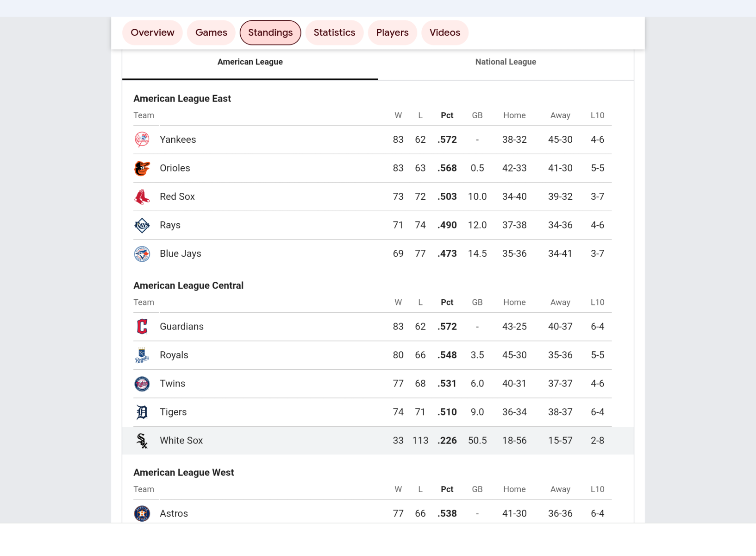756x556 pixels.
Task: Click Rays 12.0 games behind value
Action: coord(477,225)
